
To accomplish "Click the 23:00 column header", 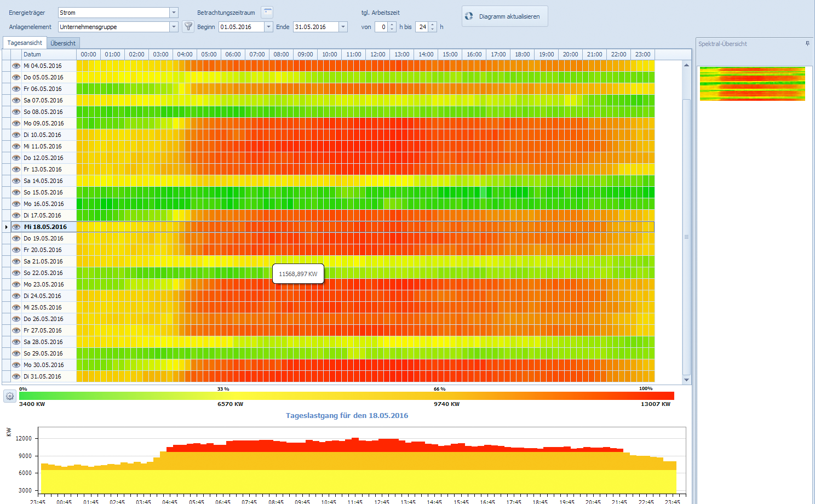I will click(642, 54).
